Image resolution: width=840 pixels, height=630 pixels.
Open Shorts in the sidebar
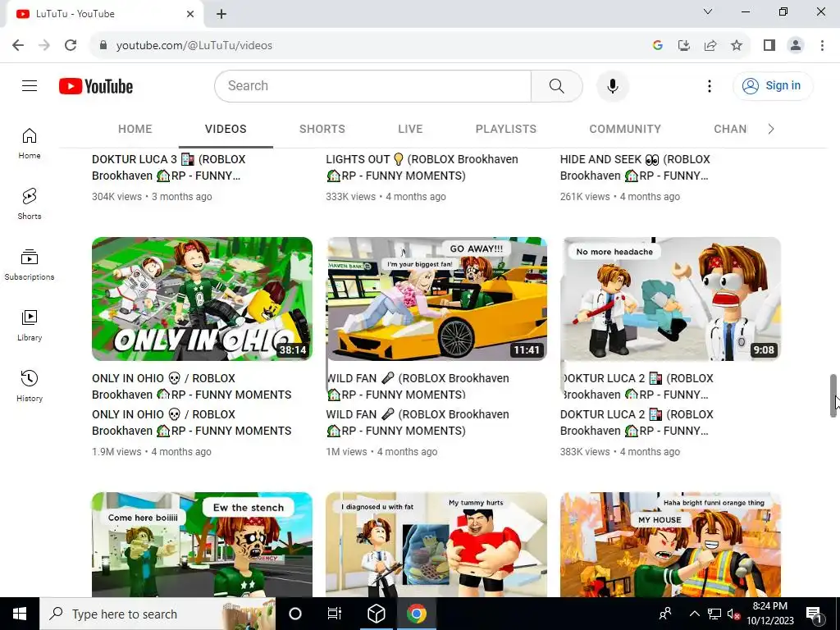click(30, 204)
